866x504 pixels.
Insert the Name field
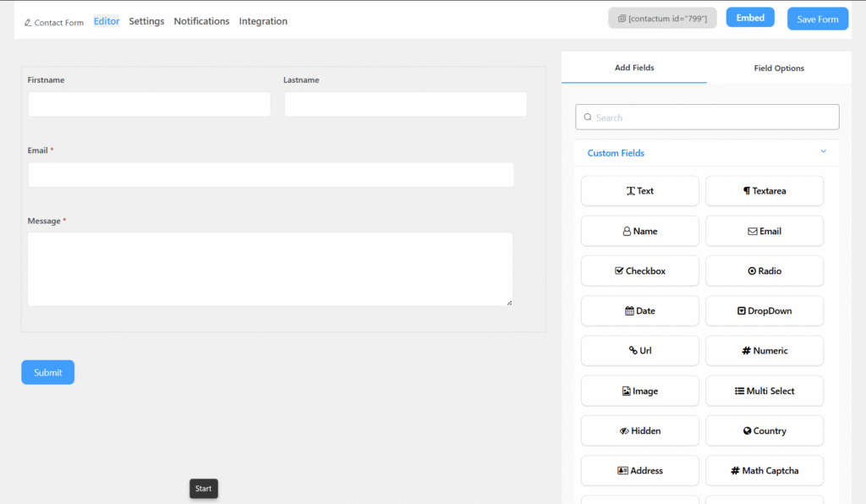click(x=639, y=231)
